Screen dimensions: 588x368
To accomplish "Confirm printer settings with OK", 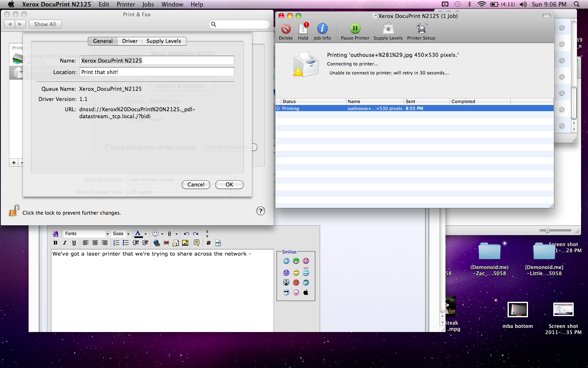I will 229,185.
